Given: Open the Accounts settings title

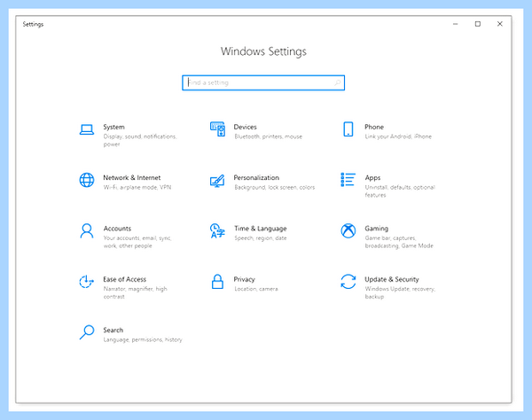Looking at the screenshot, I should 117,229.
